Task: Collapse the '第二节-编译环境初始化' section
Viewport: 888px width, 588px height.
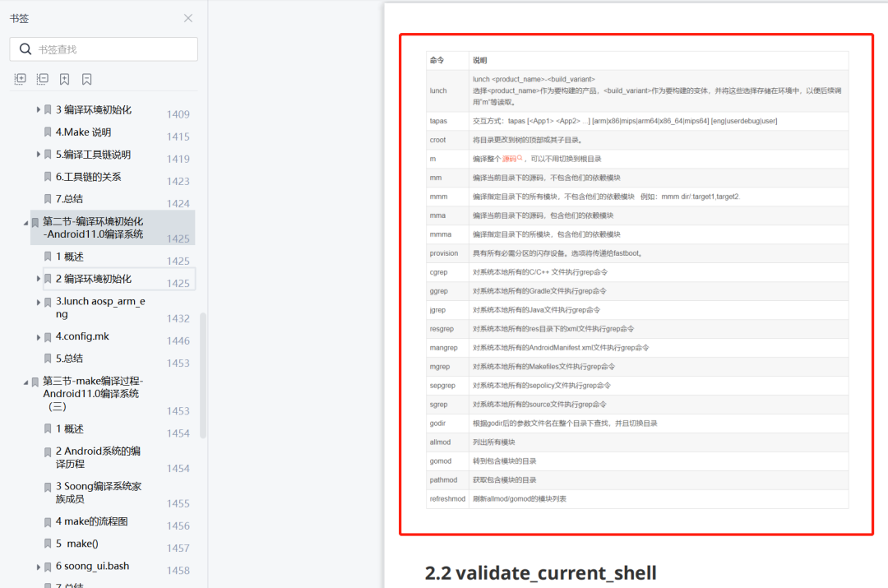Action: (x=25, y=223)
